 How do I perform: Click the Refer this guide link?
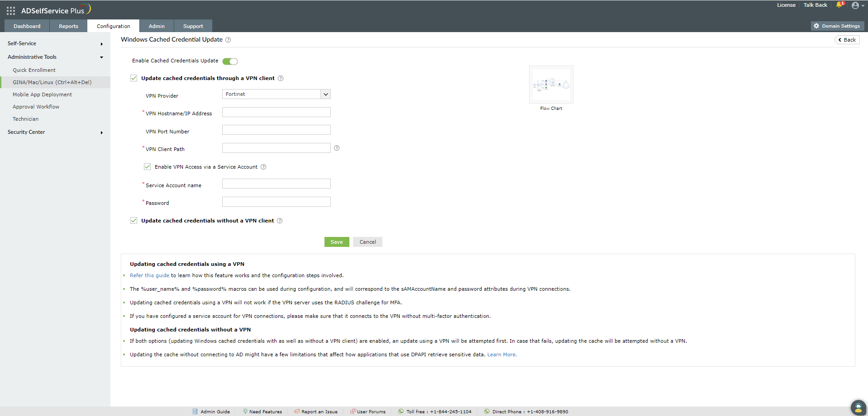point(149,275)
